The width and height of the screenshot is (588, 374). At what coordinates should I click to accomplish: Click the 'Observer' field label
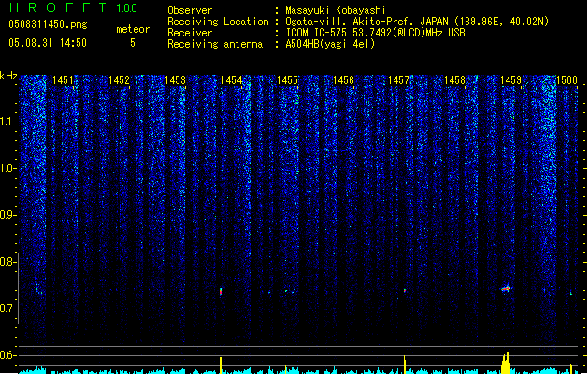[190, 10]
